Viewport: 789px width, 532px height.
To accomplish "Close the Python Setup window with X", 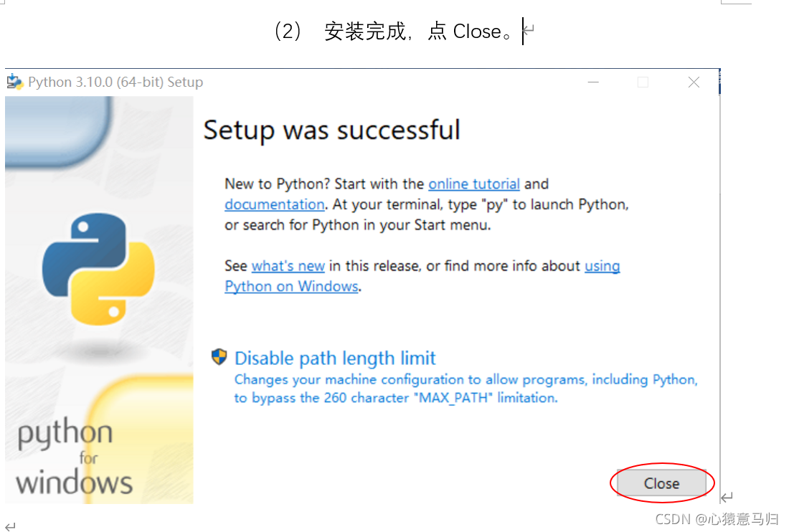I will point(694,82).
